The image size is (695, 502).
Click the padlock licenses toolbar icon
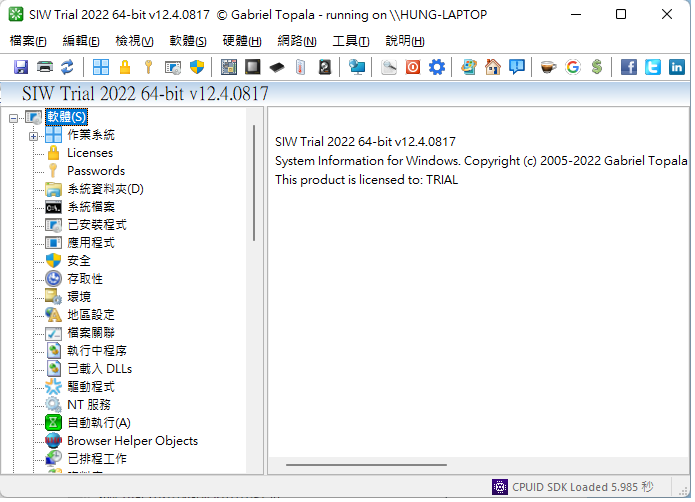tap(125, 67)
